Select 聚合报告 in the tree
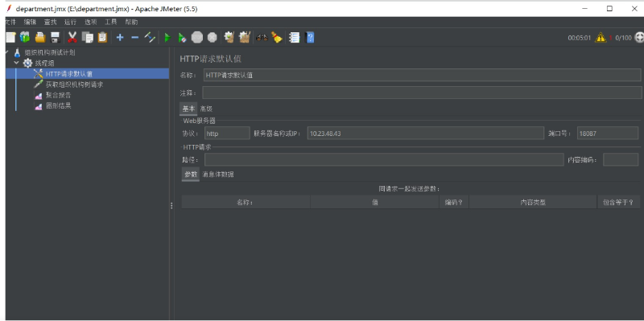The width and height of the screenshot is (644, 321). 58,95
